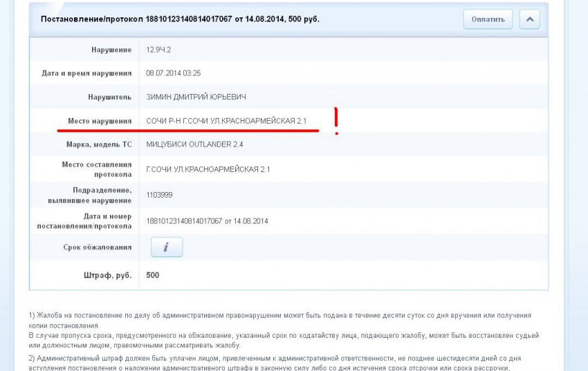The width and height of the screenshot is (588, 371).
Task: Click the Постановление/протокол header title
Action: (x=180, y=19)
